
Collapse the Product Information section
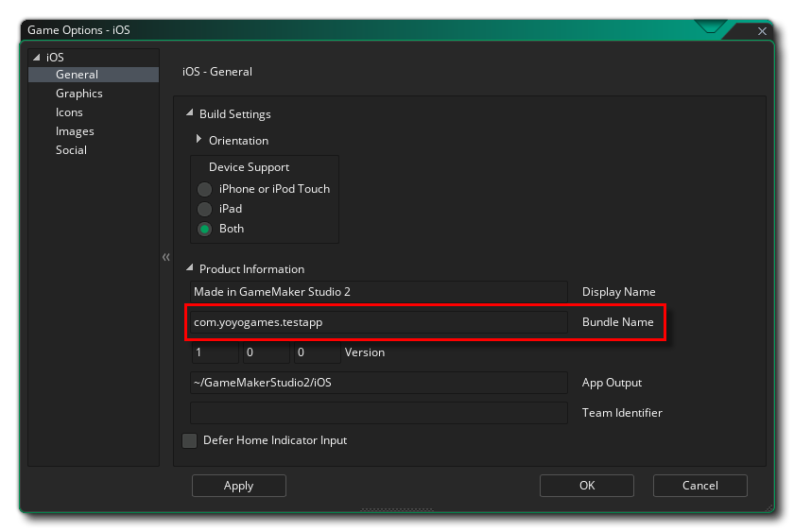189,269
